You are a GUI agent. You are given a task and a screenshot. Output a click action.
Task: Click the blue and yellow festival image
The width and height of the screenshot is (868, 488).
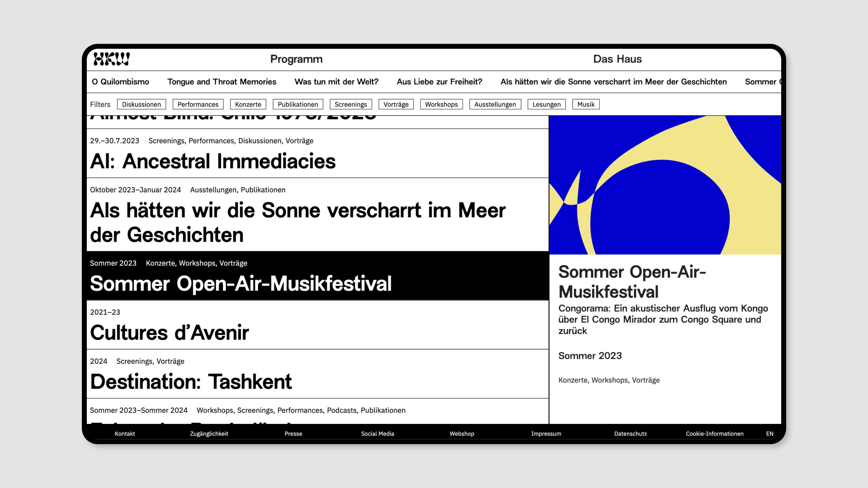tap(665, 185)
